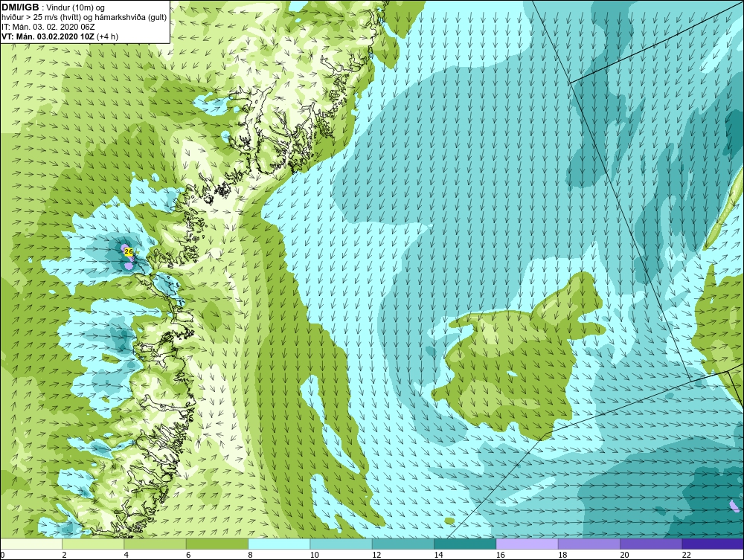Click the 16–18 m/s lavender legend color
744x560 pixels.
tap(527, 544)
